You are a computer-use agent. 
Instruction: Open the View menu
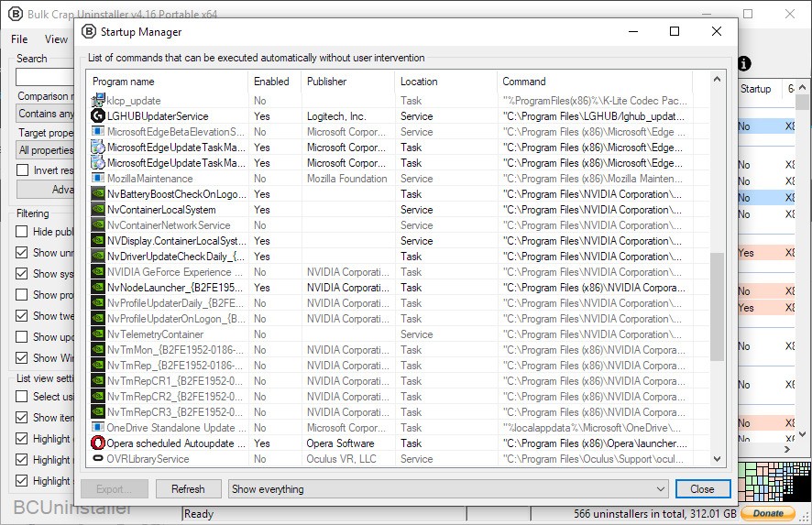click(56, 39)
